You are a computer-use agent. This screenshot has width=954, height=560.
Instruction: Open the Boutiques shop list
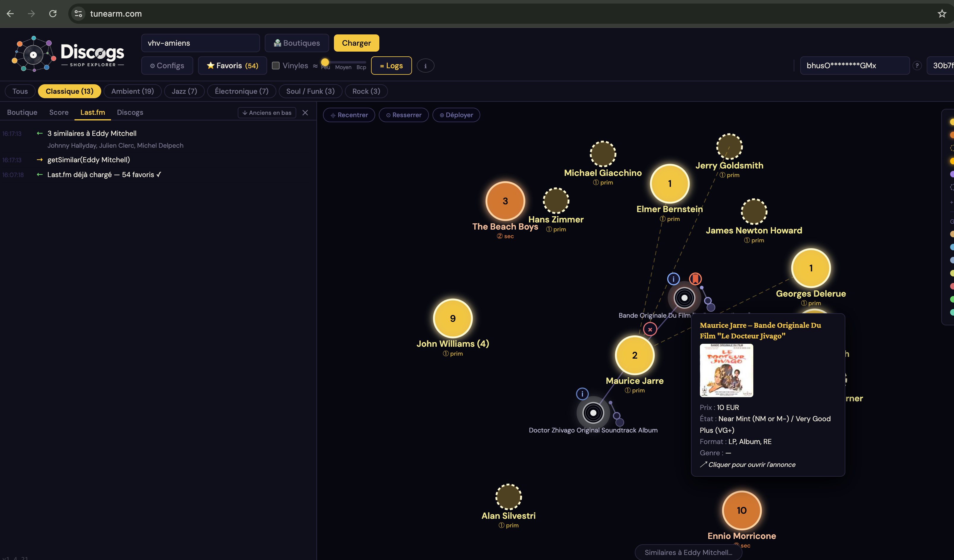pyautogui.click(x=297, y=43)
